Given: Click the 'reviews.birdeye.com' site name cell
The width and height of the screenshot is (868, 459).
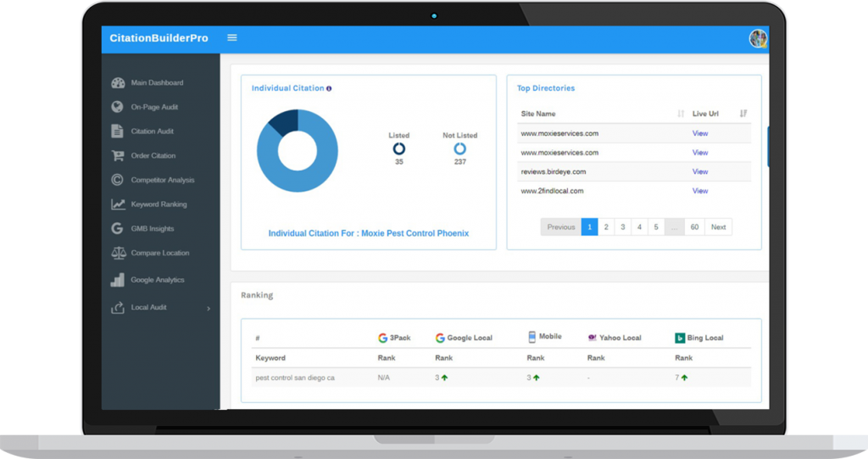Looking at the screenshot, I should tap(553, 172).
